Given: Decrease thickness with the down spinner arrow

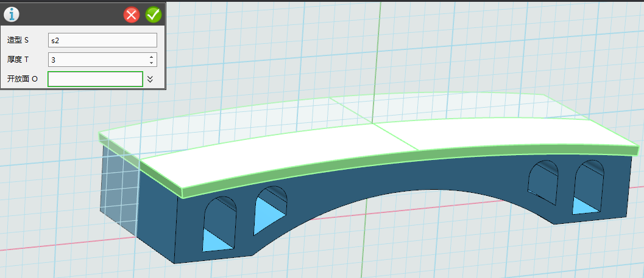Looking at the screenshot, I should point(151,63).
